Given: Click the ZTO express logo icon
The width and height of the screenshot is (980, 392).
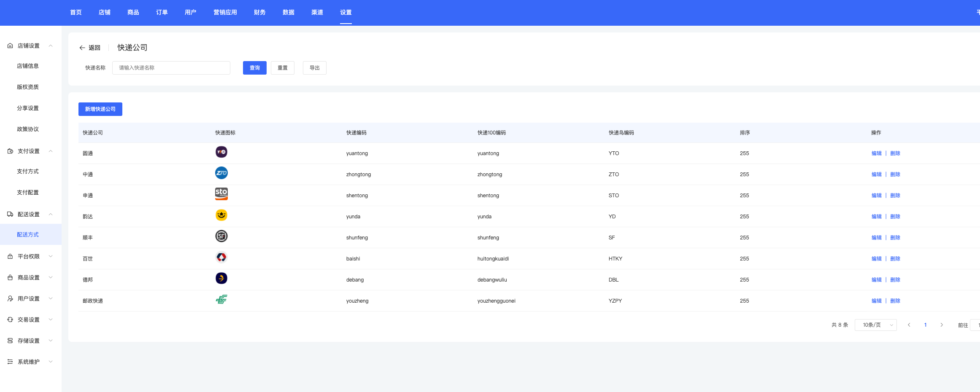Looking at the screenshot, I should (221, 173).
